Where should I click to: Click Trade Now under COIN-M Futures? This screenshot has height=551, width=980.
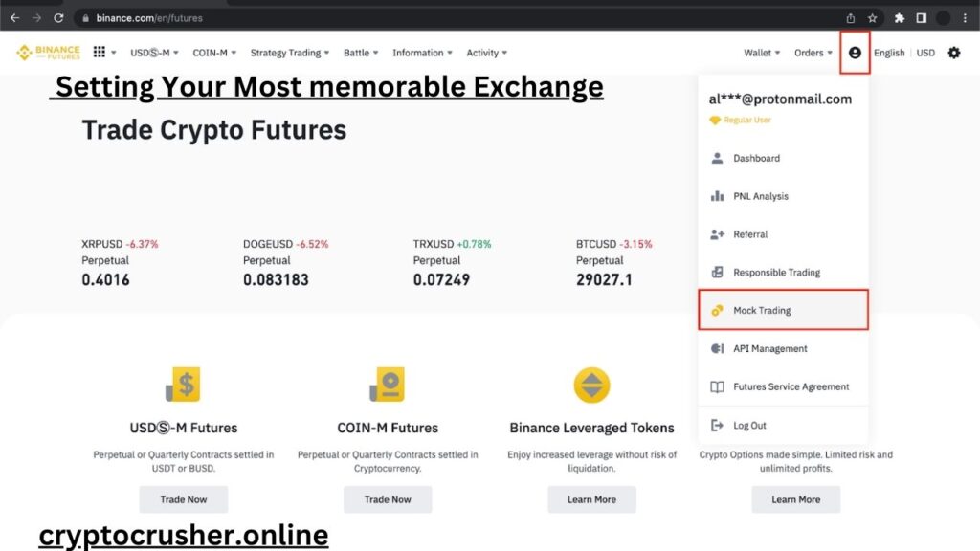388,499
